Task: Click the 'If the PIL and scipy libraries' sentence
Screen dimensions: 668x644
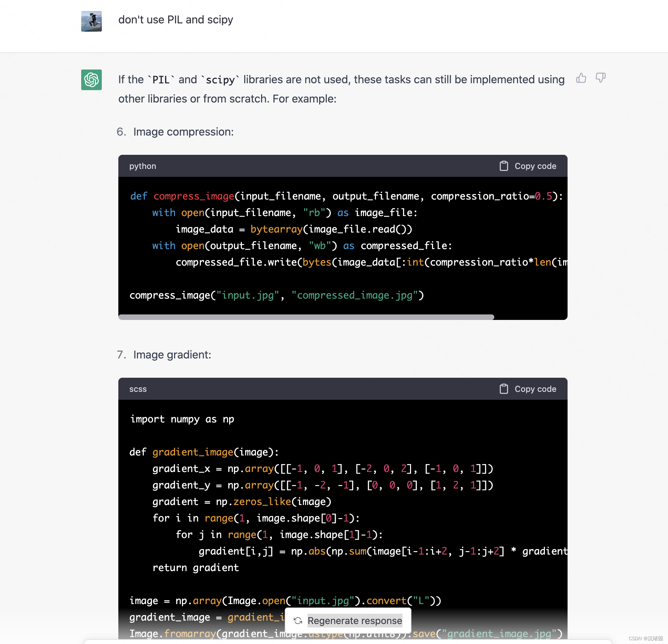Action: (342, 79)
